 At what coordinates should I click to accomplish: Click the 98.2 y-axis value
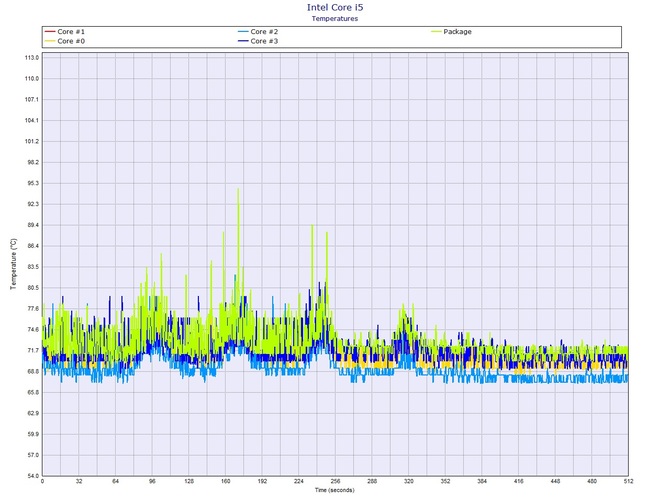coord(32,162)
